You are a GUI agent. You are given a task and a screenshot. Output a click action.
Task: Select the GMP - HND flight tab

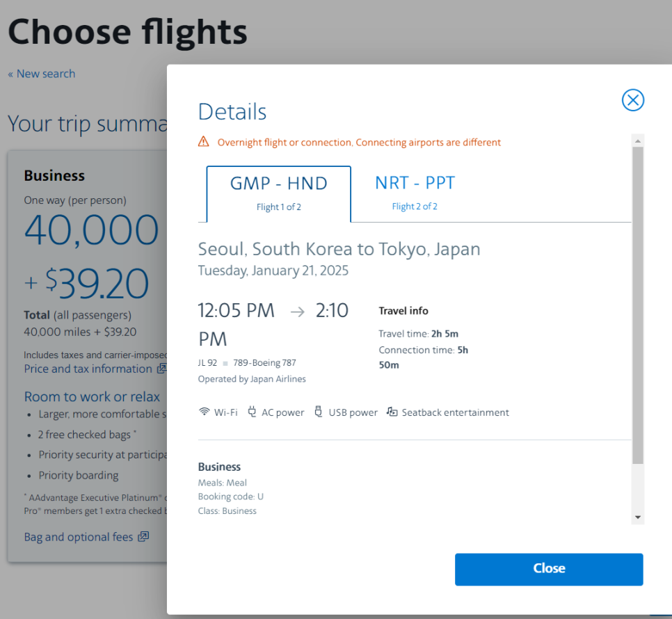278,194
